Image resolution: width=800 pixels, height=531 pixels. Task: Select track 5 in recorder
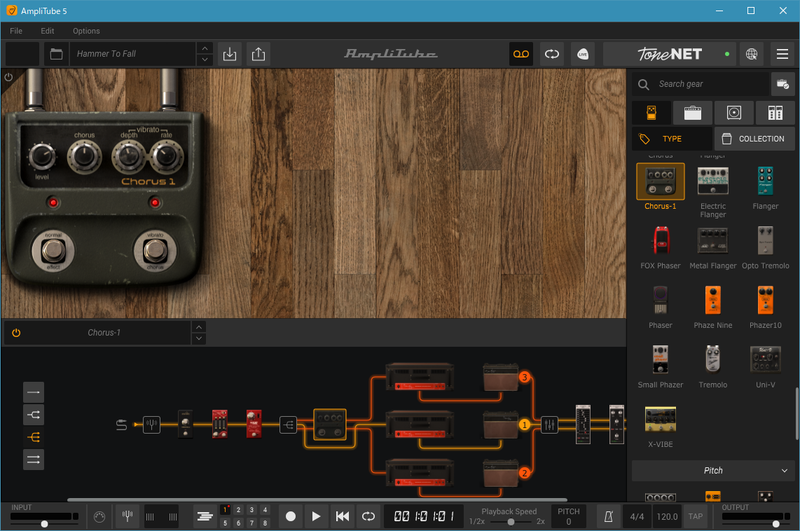tap(225, 523)
